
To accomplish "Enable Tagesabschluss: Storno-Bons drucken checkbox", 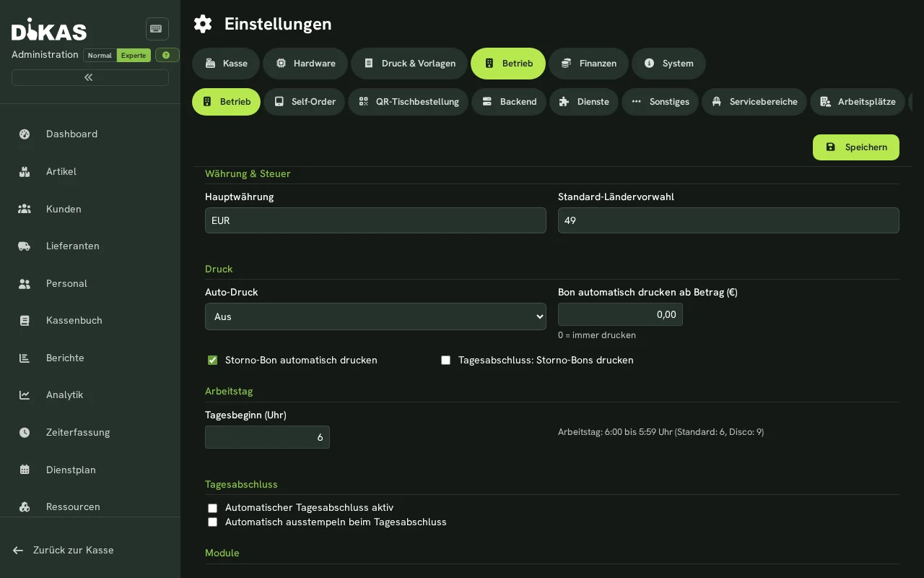I will (445, 360).
